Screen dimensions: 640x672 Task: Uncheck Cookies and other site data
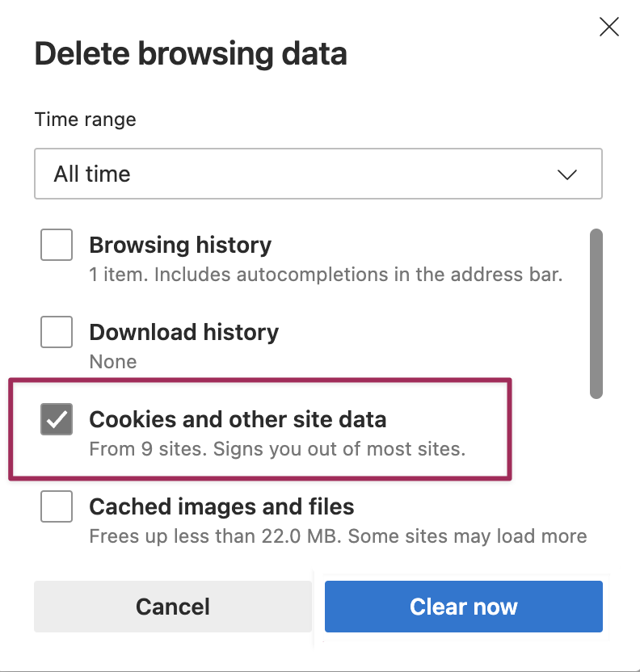click(57, 419)
